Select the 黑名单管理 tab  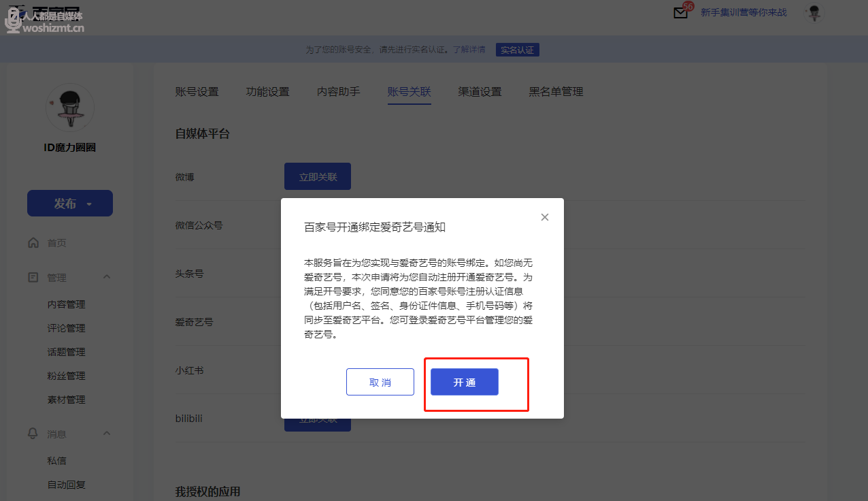(556, 92)
